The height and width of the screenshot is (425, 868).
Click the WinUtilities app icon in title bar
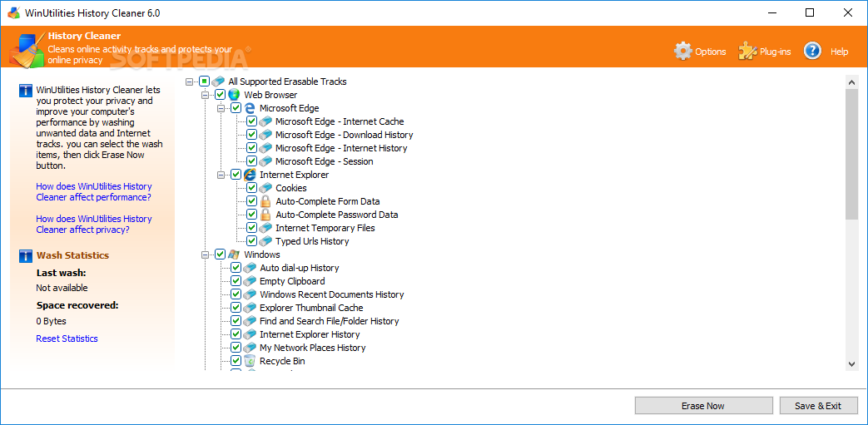pos(14,12)
